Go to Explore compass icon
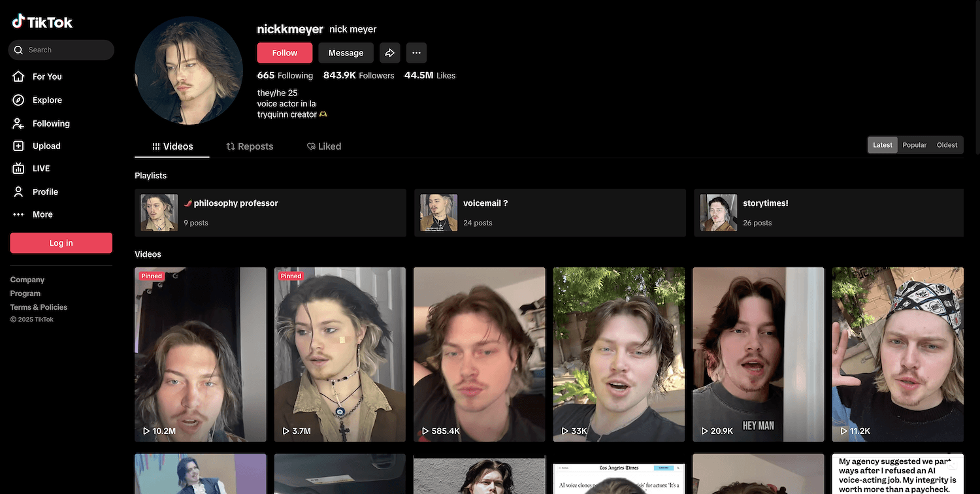The height and width of the screenshot is (494, 980). point(19,100)
